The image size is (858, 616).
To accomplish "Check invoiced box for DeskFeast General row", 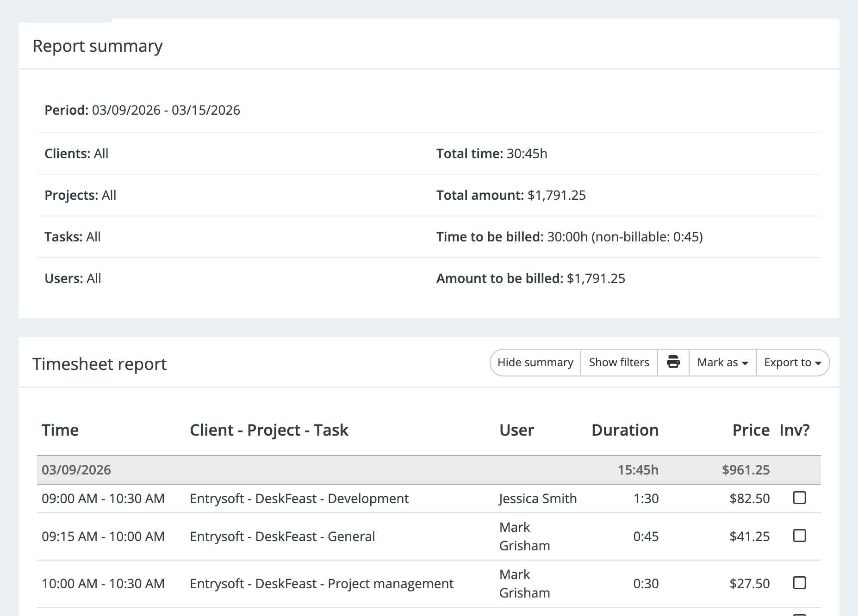I will 800,536.
